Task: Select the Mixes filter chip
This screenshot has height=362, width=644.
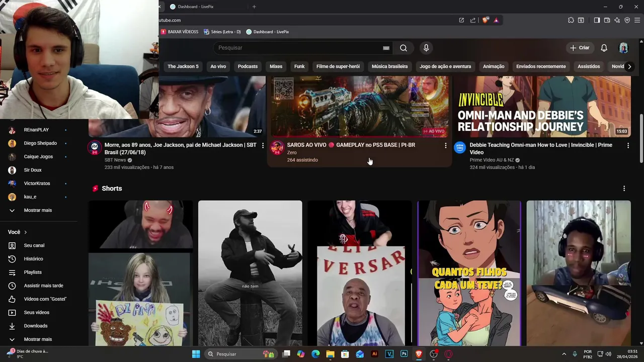Action: [276, 66]
